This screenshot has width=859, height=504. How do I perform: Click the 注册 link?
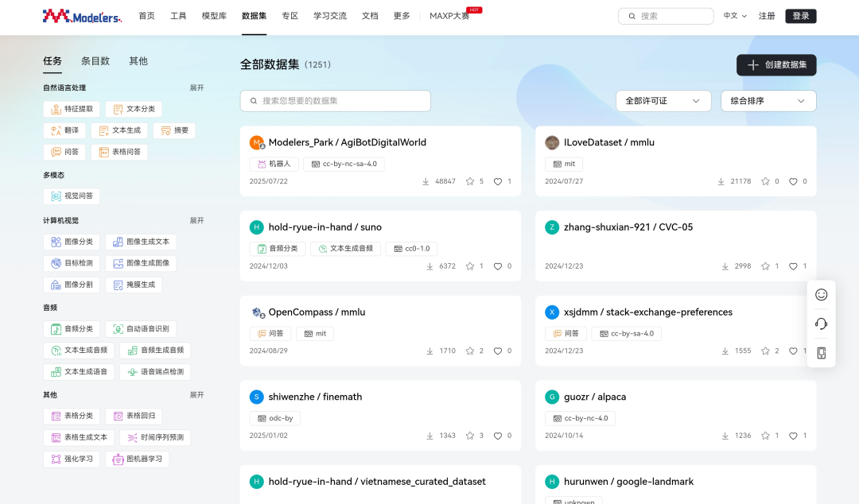click(767, 16)
